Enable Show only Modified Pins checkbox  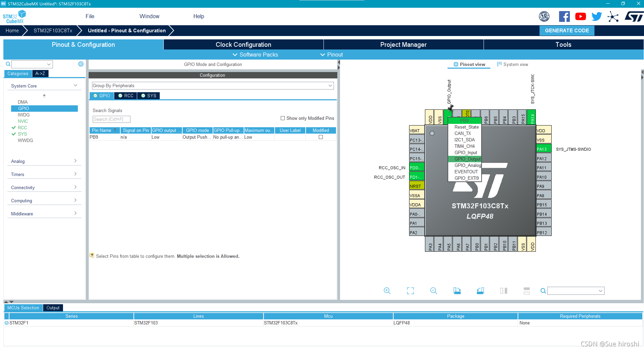point(283,118)
